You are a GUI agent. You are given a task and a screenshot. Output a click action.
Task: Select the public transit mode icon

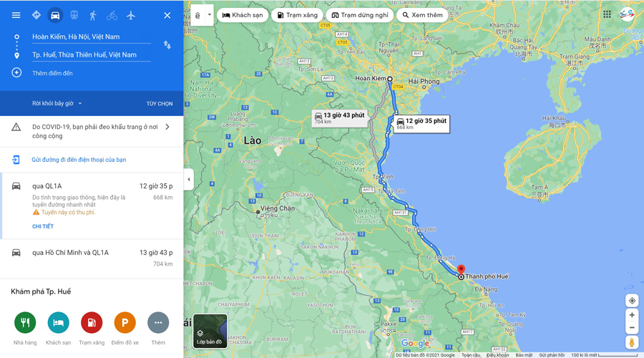coord(74,15)
